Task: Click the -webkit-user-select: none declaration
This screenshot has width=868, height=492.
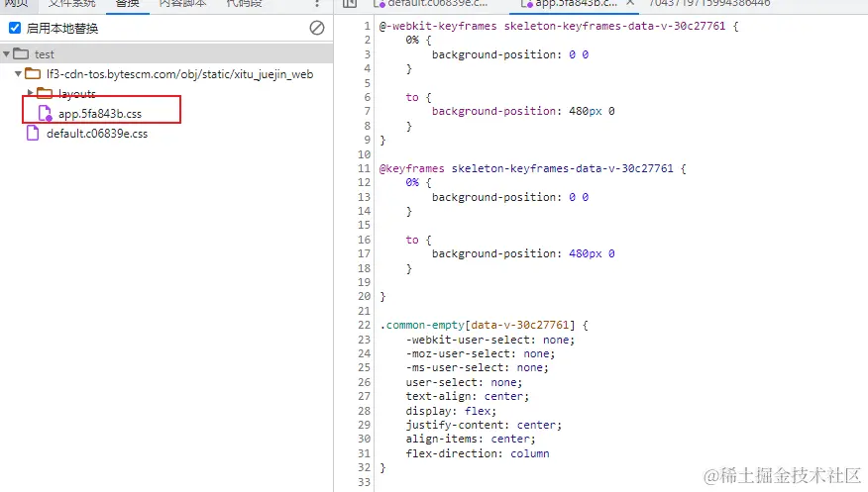Action: point(489,340)
